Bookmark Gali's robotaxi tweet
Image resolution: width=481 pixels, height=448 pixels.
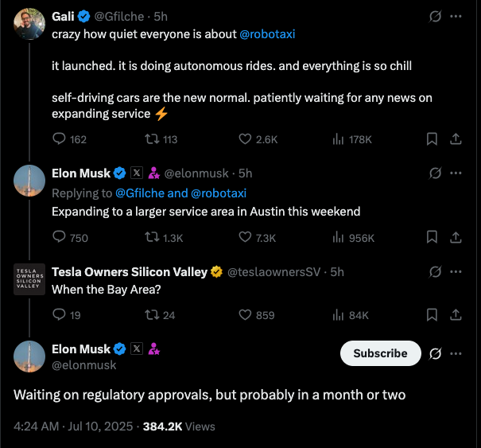click(432, 139)
